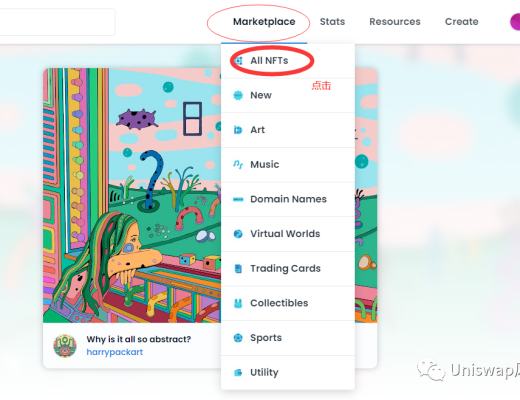The width and height of the screenshot is (520, 400).
Task: Click the purple profile avatar
Action: pyautogui.click(x=515, y=22)
